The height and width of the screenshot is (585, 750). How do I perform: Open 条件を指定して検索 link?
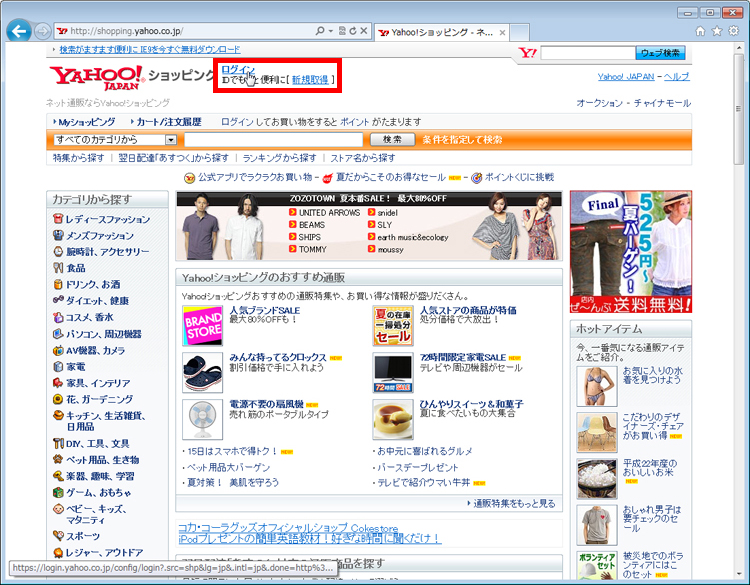click(462, 140)
